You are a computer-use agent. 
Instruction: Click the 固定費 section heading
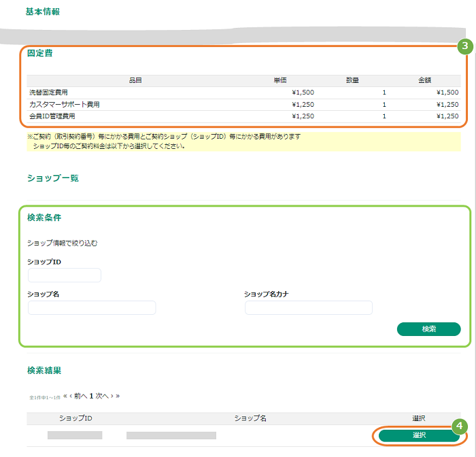coord(39,53)
